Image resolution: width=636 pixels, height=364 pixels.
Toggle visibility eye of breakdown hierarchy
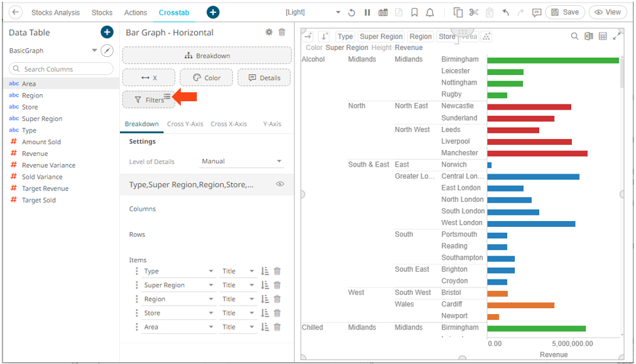(x=280, y=184)
